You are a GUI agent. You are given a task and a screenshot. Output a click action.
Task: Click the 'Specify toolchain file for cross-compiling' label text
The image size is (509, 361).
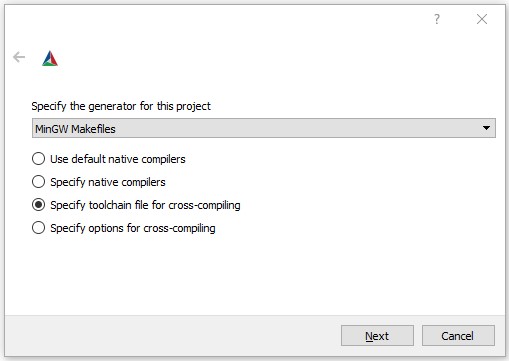pyautogui.click(x=145, y=205)
